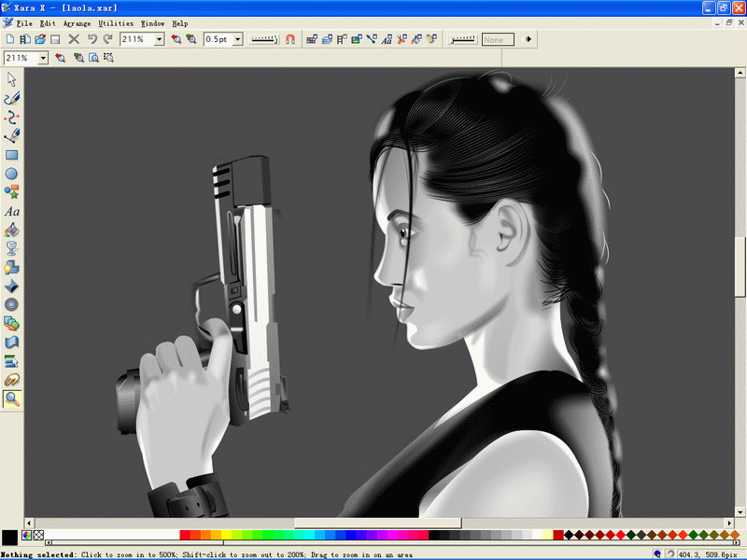
Task: Open the Clipart gallery scissors icon
Action: 402,39
